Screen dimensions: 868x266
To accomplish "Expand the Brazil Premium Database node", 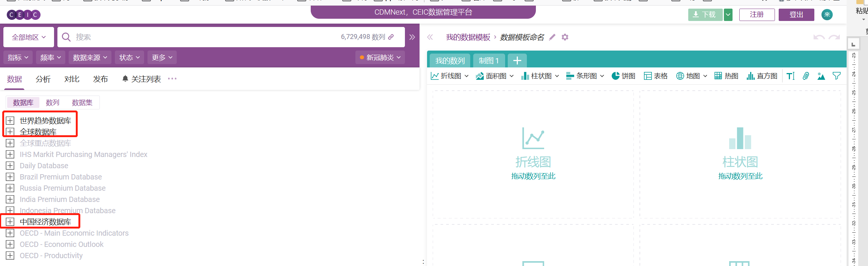I will coord(10,177).
